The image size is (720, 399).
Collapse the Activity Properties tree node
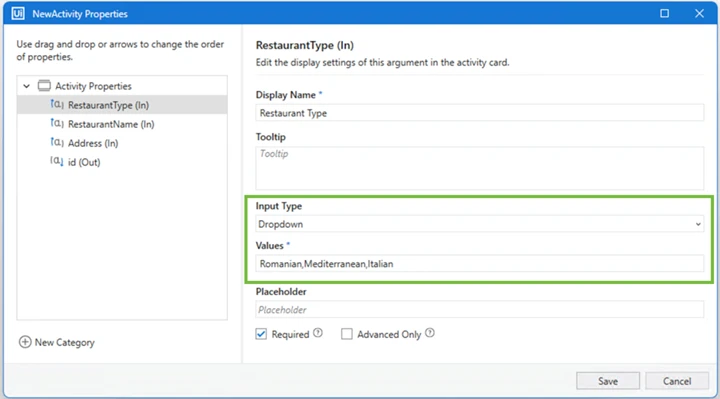(27, 86)
